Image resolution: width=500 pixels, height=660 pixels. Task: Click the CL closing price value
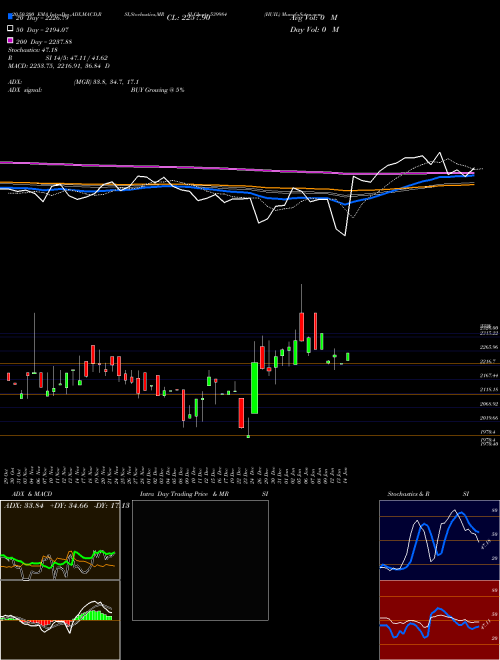coord(188,18)
